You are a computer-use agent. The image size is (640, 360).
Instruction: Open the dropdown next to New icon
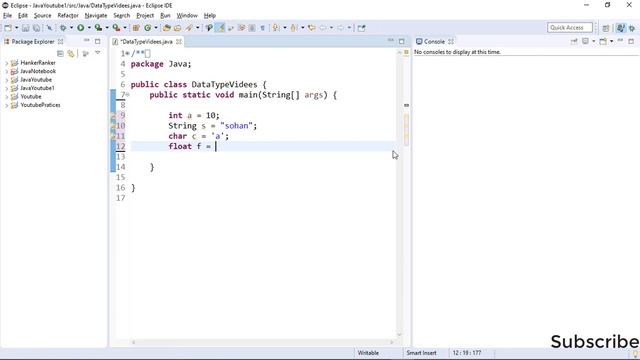16,28
